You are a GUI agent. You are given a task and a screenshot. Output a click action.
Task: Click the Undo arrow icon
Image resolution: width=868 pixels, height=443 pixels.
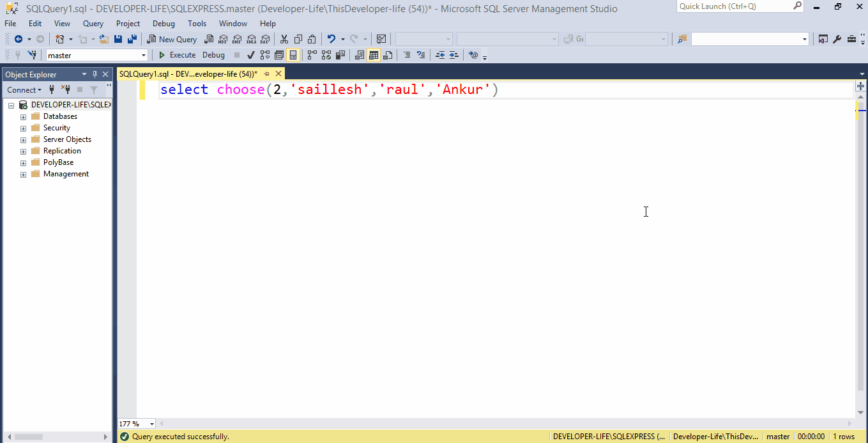click(x=331, y=39)
